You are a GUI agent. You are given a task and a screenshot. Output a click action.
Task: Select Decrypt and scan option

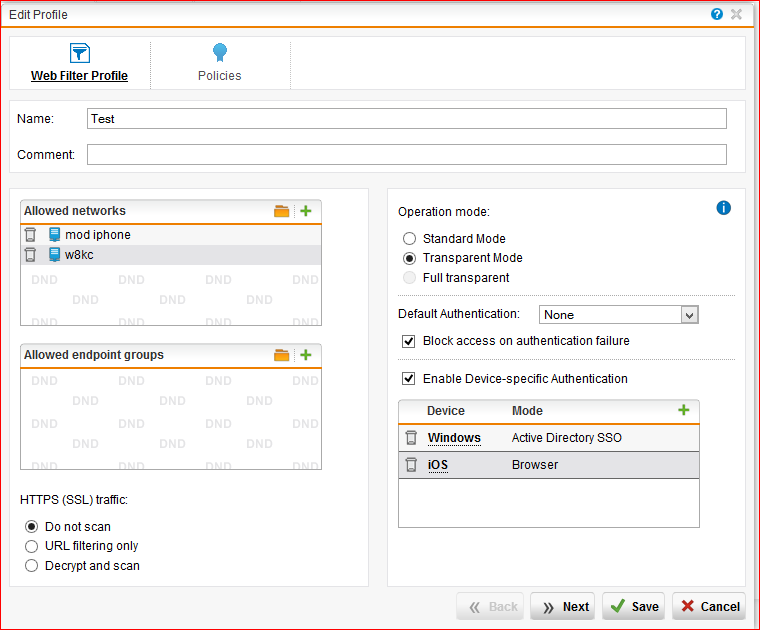[x=32, y=566]
